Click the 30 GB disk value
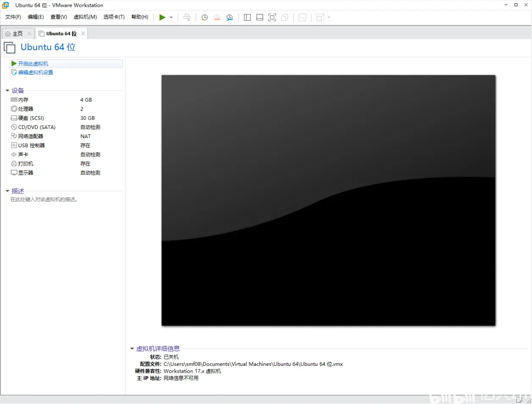This screenshot has height=404, width=532. 88,118
